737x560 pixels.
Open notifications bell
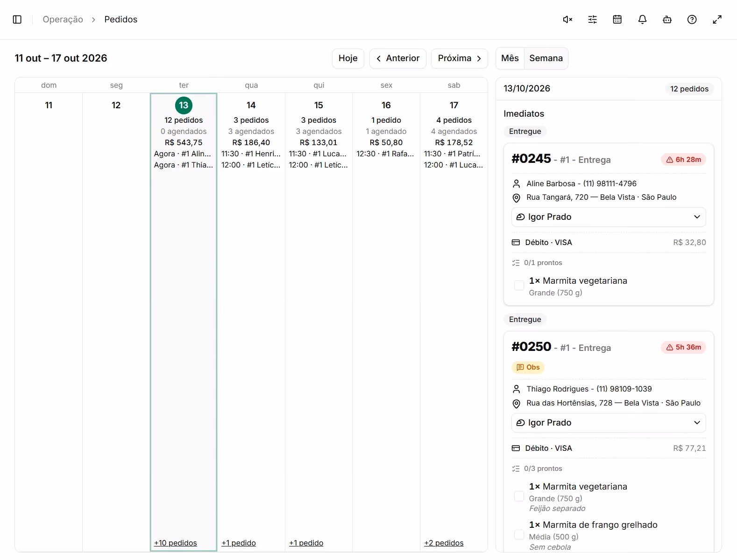642,19
